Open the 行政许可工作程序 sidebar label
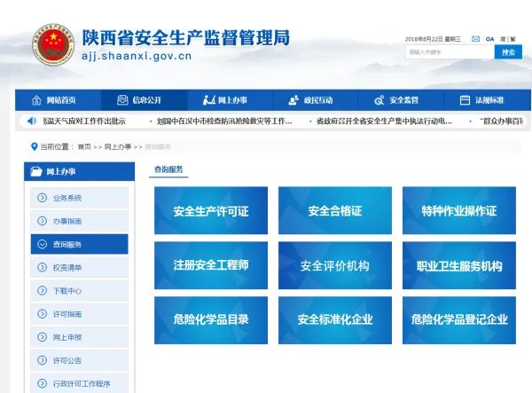The image size is (532, 393). [82, 384]
